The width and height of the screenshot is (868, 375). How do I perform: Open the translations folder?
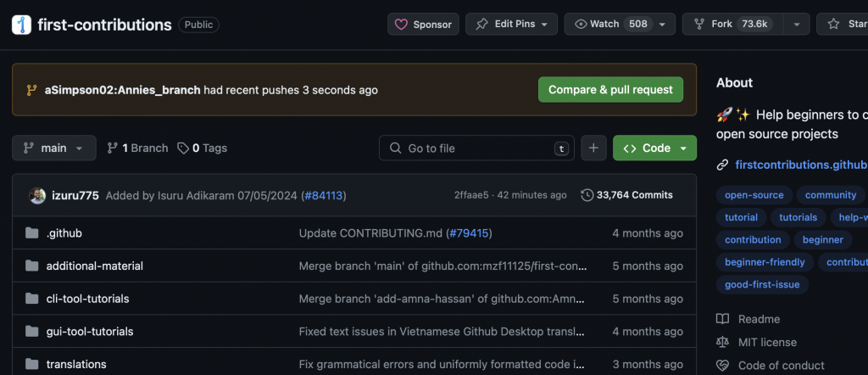[76, 364]
